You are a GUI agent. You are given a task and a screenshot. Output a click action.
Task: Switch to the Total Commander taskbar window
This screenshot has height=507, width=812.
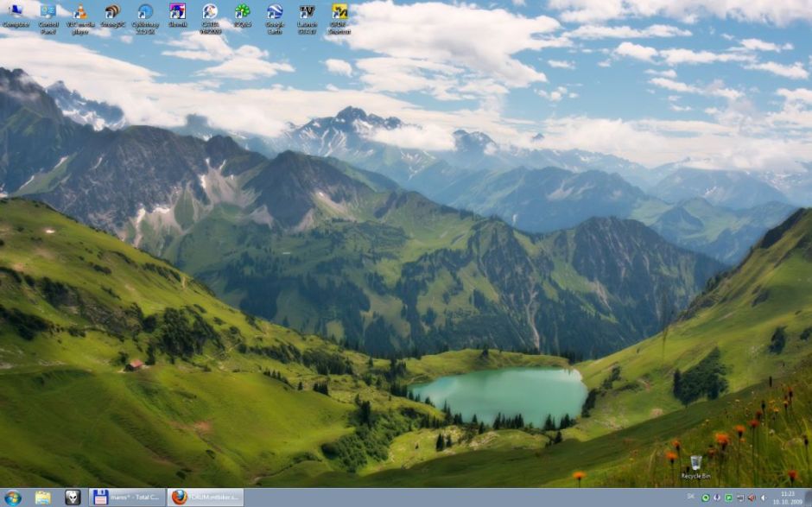click(126, 497)
